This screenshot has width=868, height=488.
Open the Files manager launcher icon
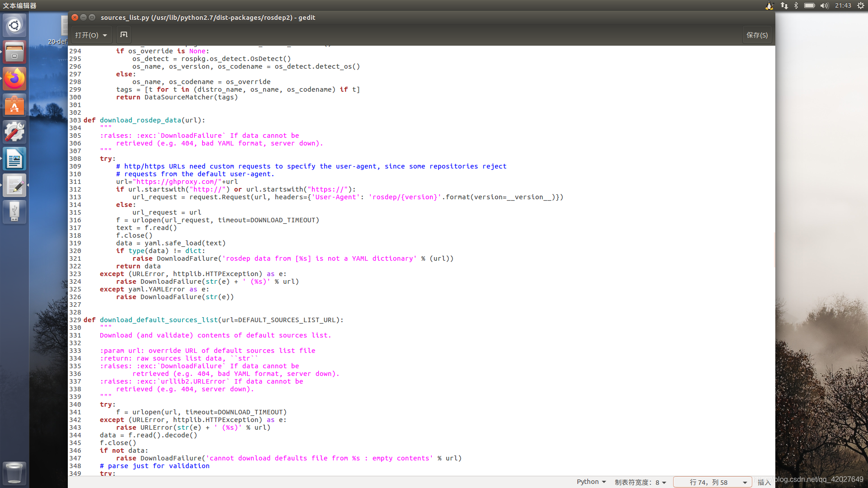14,52
